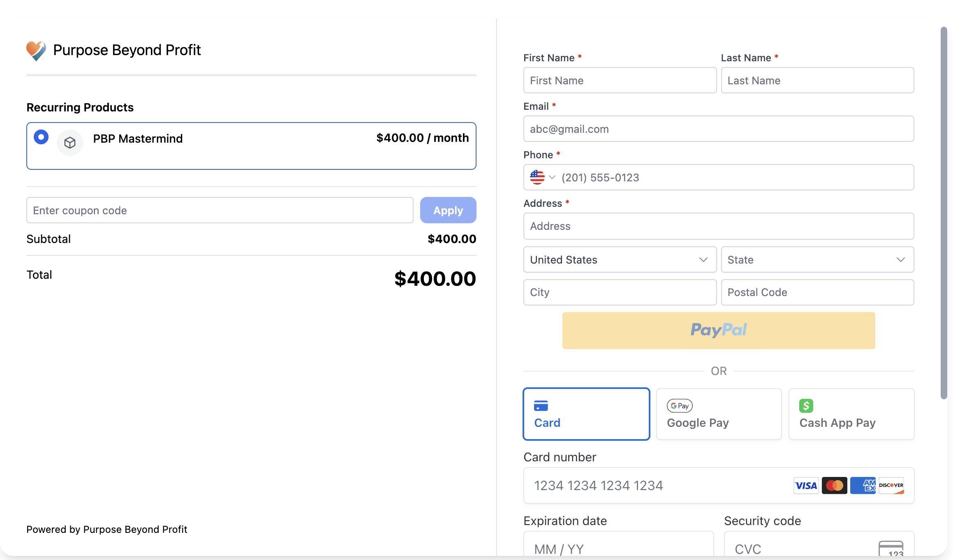Screen dimensions: 953x560
Task: Click the American Express logo icon
Action: (x=863, y=486)
